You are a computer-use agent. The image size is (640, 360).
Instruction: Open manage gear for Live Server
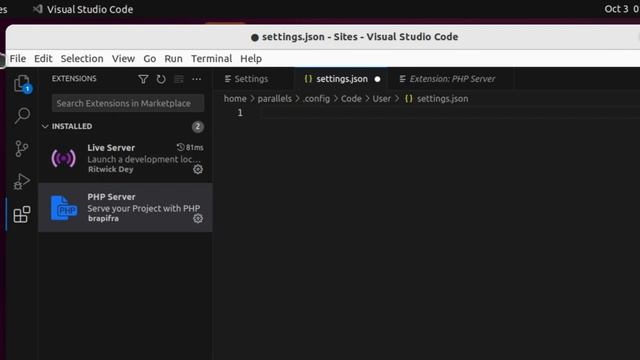pyautogui.click(x=198, y=169)
